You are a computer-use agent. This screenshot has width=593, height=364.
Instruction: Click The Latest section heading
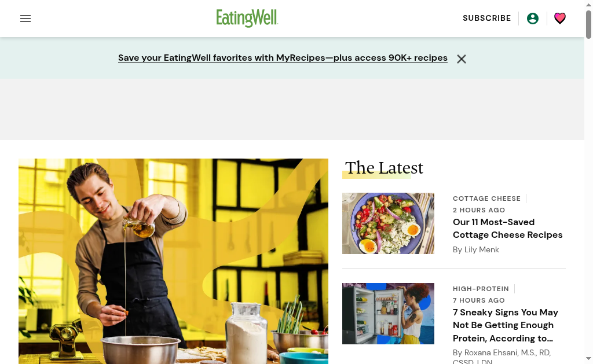[x=384, y=168]
